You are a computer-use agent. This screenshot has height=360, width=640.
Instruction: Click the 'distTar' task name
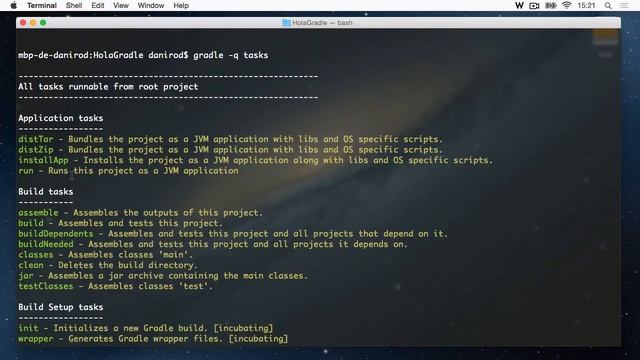[x=36, y=139]
